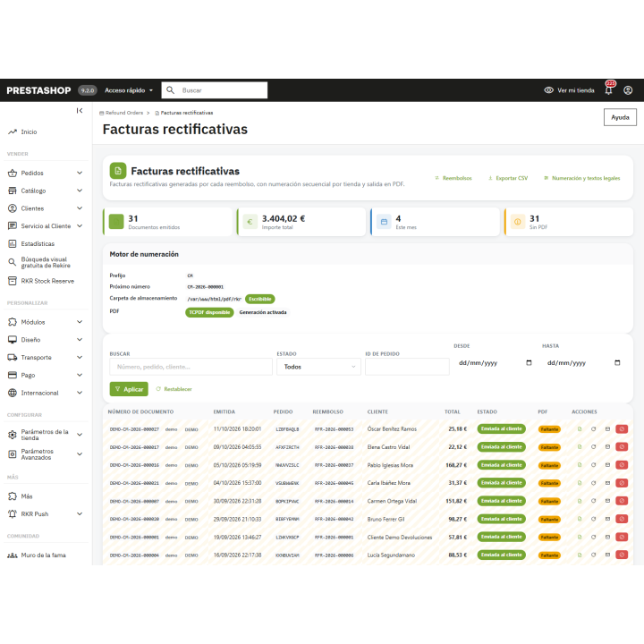Image resolution: width=644 pixels, height=644 pixels.
Task: Open notifications bell in the top bar
Action: point(609,90)
